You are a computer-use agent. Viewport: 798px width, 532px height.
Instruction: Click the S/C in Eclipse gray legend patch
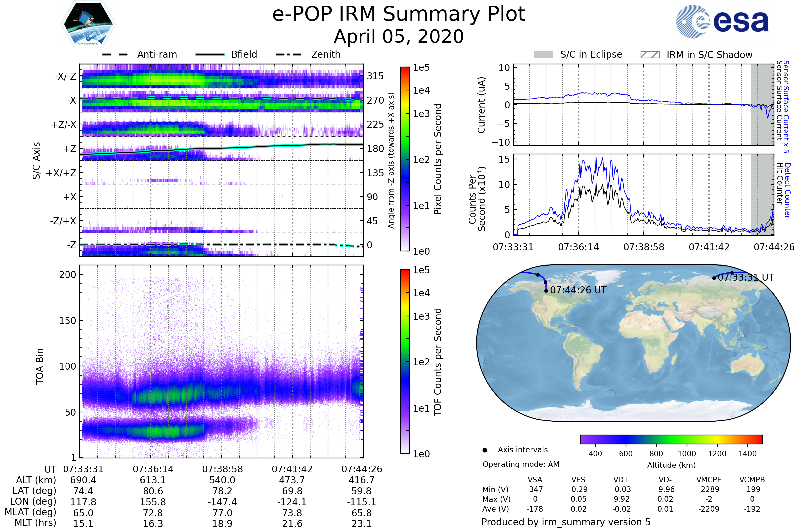pyautogui.click(x=543, y=55)
